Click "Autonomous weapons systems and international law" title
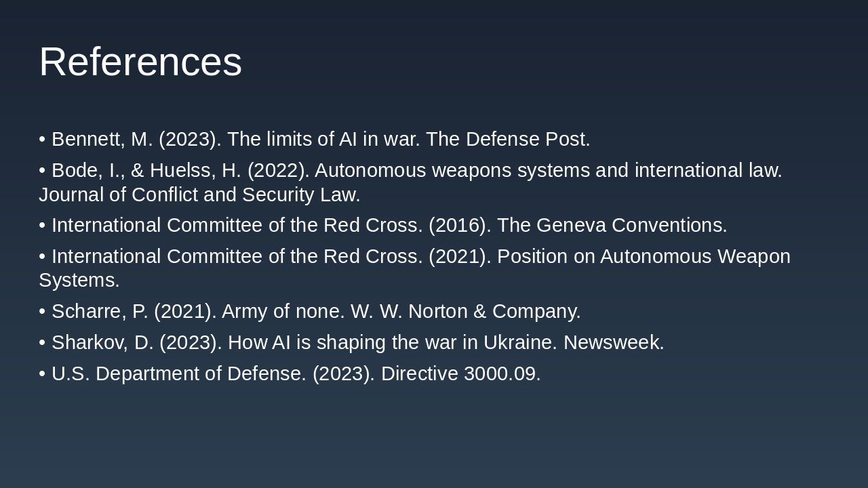 click(548, 170)
